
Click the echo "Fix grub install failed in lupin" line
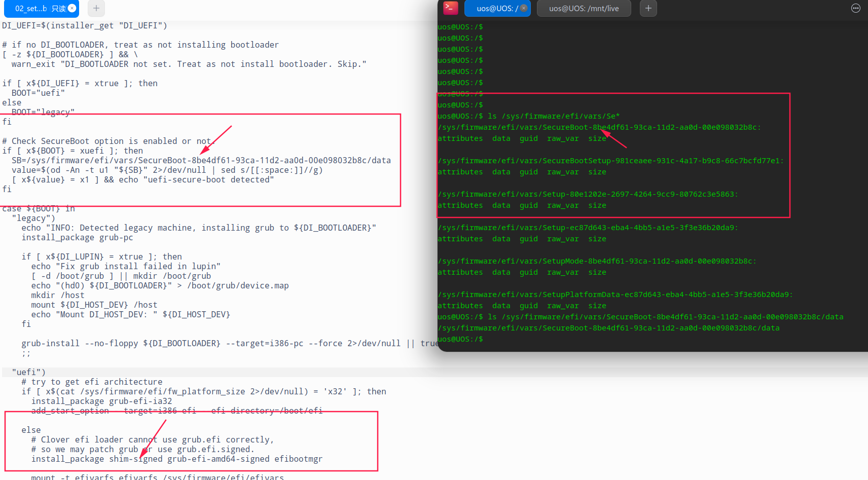126,266
